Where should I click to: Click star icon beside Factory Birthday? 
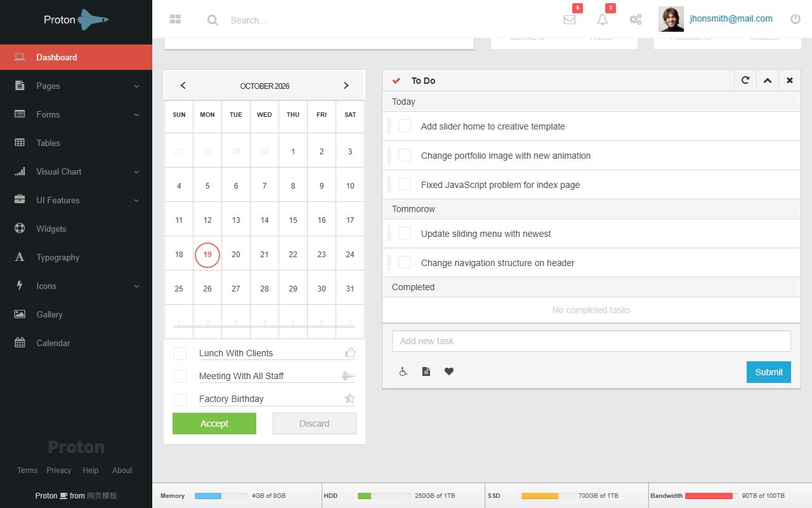click(x=350, y=398)
